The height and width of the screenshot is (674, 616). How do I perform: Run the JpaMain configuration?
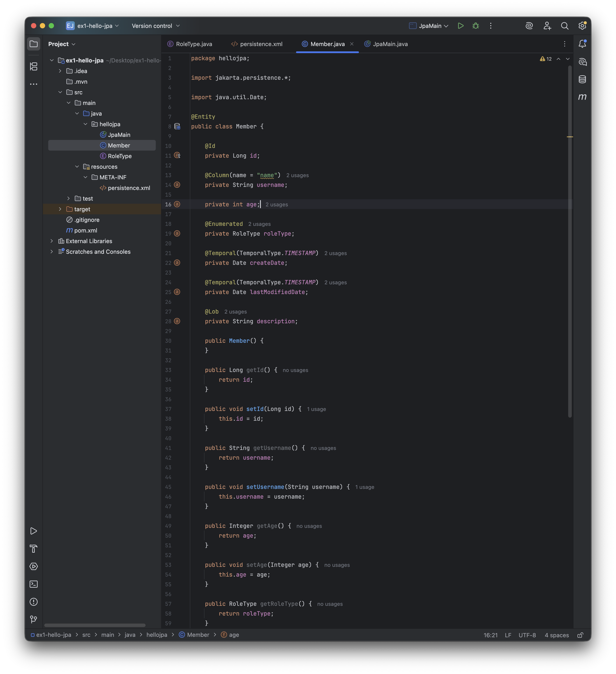coord(461,26)
